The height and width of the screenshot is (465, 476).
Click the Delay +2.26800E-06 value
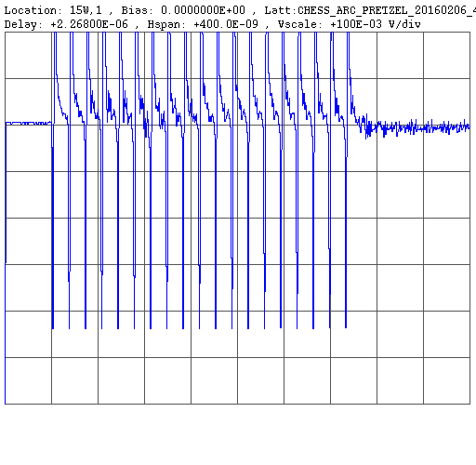coord(89,24)
